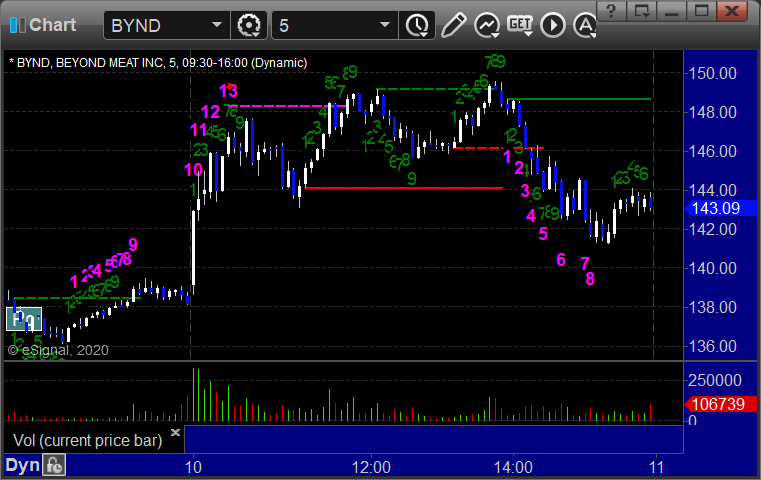Click the circled A icon

585,25
